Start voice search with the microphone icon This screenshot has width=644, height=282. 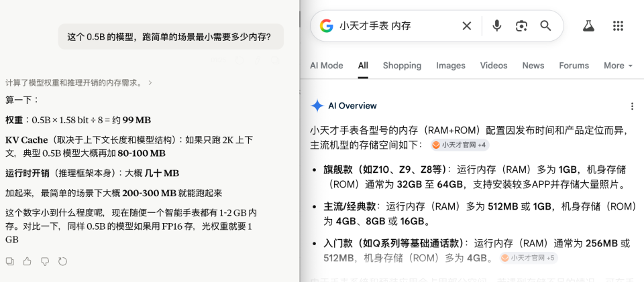pos(497,26)
